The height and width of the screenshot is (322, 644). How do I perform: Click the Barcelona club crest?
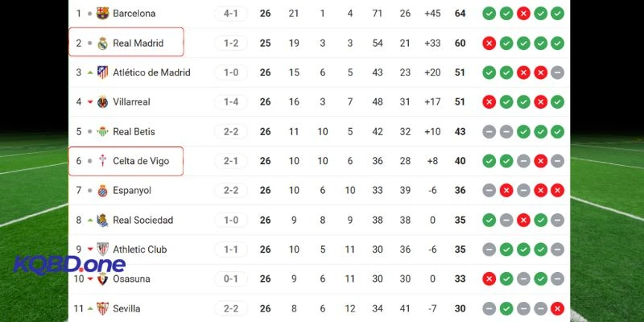tap(102, 14)
